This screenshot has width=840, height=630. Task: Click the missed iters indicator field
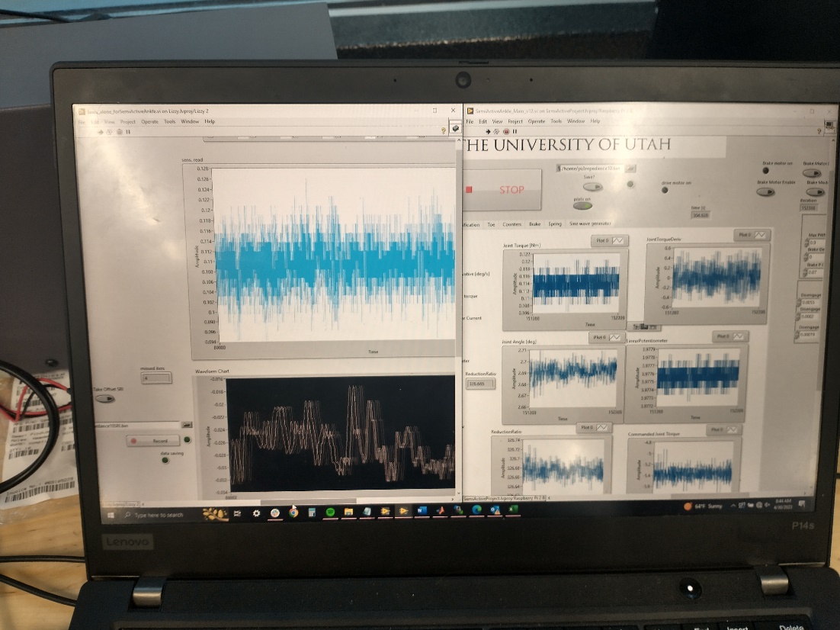point(156,378)
